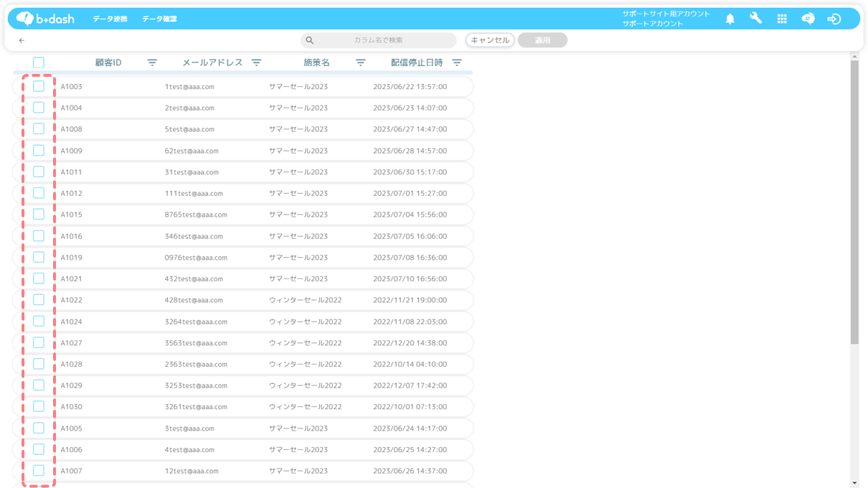Click date 2022/10/14 04:10:00
This screenshot has height=488, width=868.
[410, 365]
